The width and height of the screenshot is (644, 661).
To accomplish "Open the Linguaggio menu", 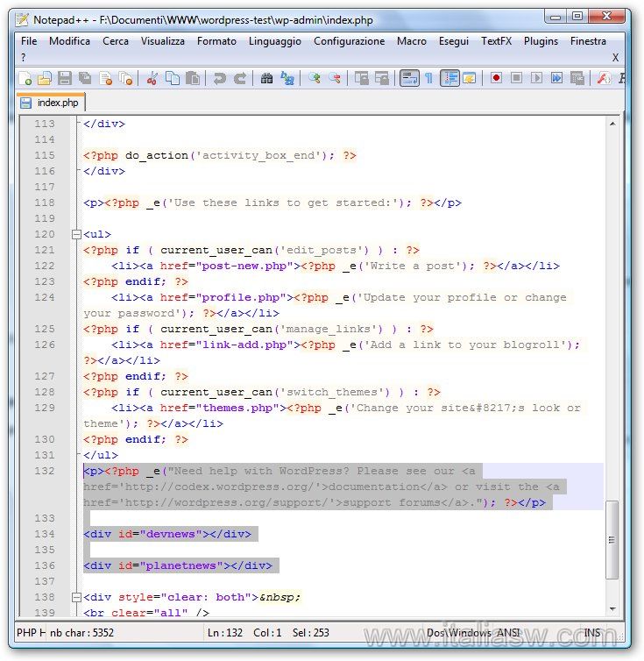I will click(275, 41).
